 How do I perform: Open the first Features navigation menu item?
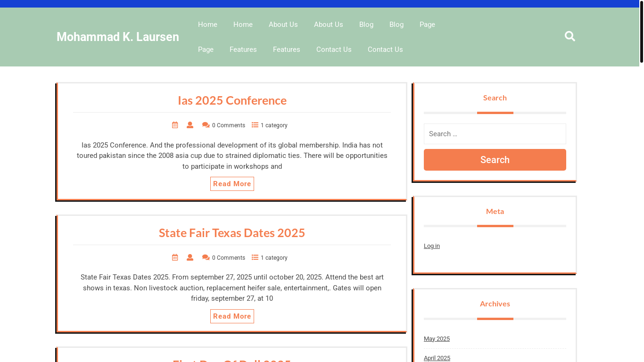(243, 49)
